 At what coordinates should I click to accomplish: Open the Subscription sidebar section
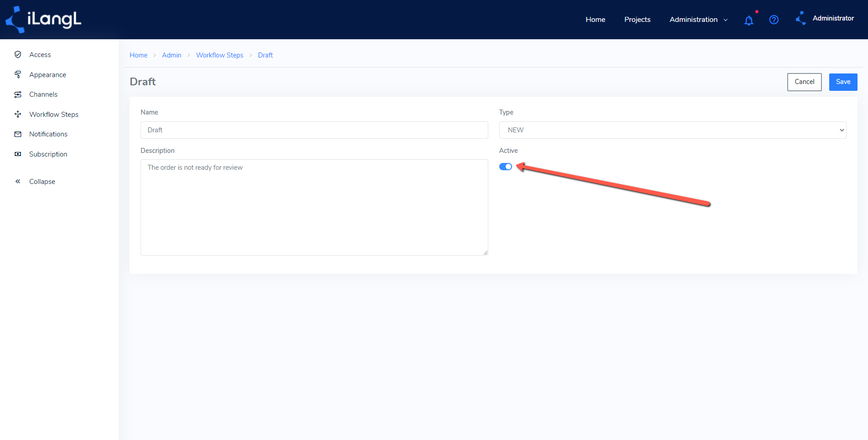point(48,154)
